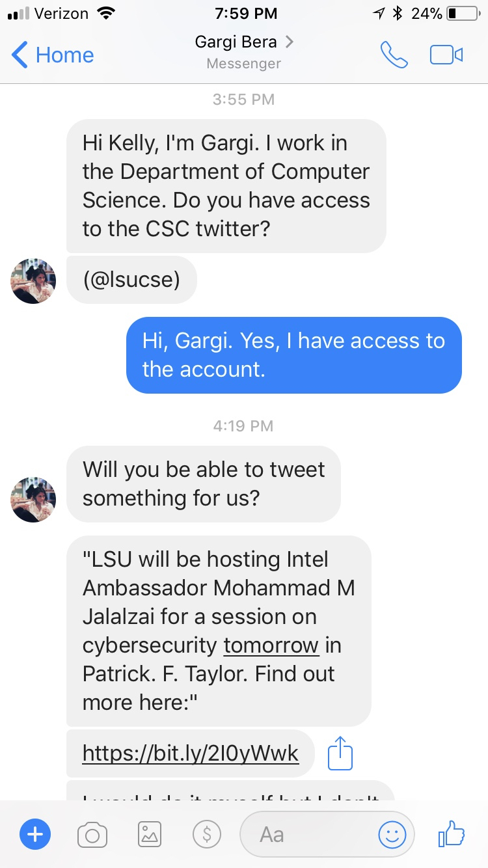Open the emoji picker in the text field

[x=392, y=834]
